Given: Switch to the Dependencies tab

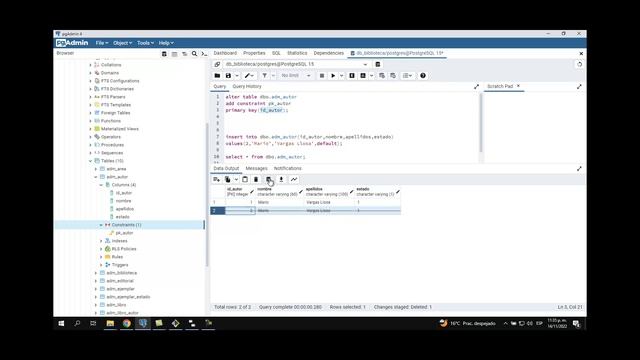Looking at the screenshot, I should [x=329, y=53].
